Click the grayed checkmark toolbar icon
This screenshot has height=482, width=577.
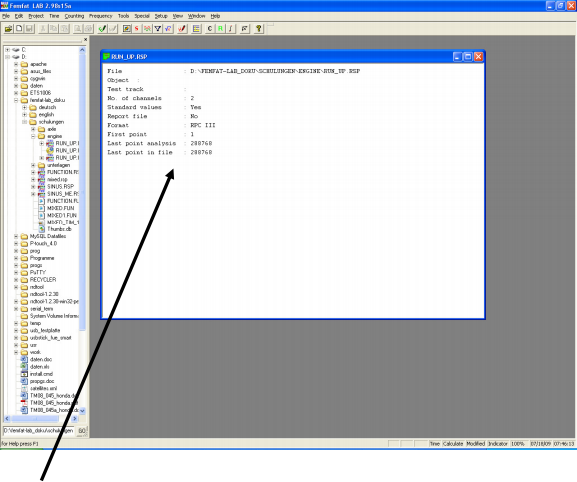[113, 28]
